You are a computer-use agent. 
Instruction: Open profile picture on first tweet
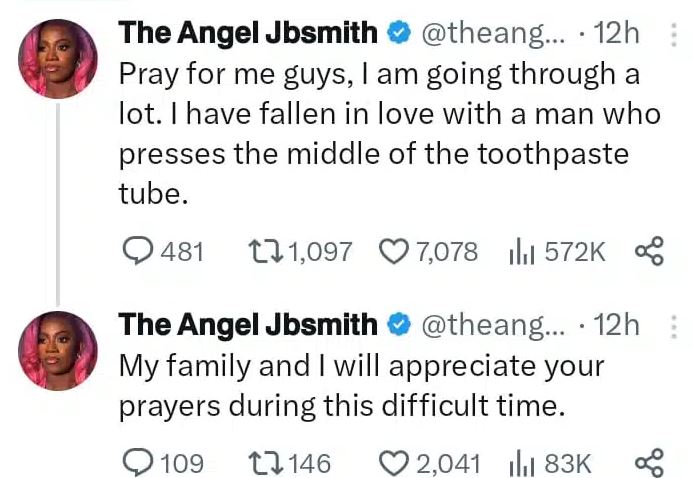point(59,59)
